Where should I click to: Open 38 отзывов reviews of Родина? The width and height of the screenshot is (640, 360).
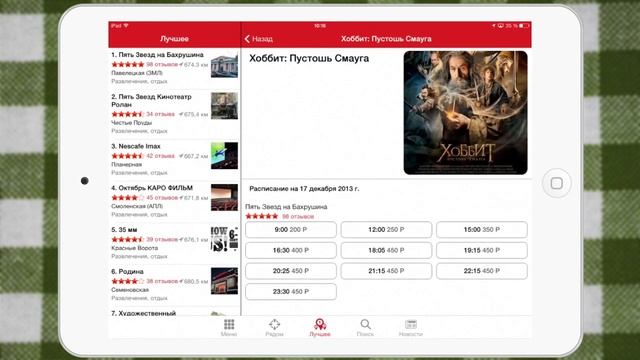coord(162,281)
